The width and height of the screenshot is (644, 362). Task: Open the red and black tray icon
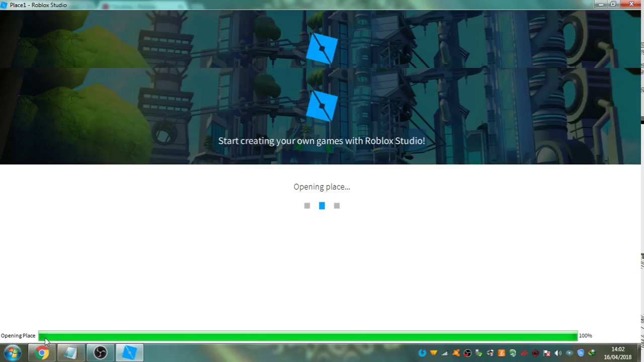536,353
